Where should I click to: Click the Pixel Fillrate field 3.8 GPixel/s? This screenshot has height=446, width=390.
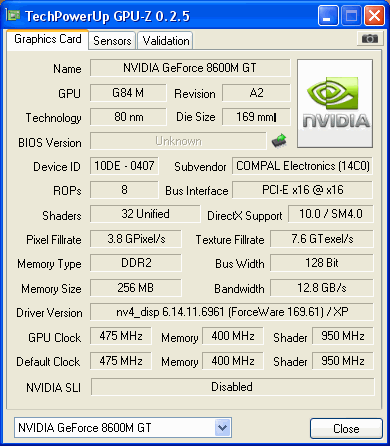pos(136,239)
